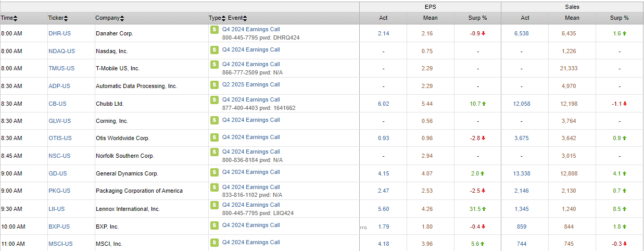The image size is (644, 251).
Task: Open Chubb's Q4 2024 Earnings Call link
Action: [251, 100]
